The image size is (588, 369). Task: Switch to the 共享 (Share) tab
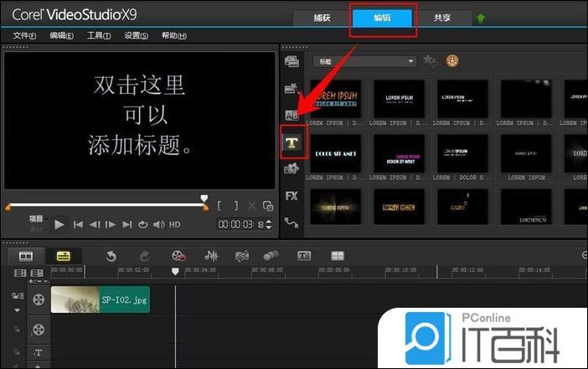442,18
